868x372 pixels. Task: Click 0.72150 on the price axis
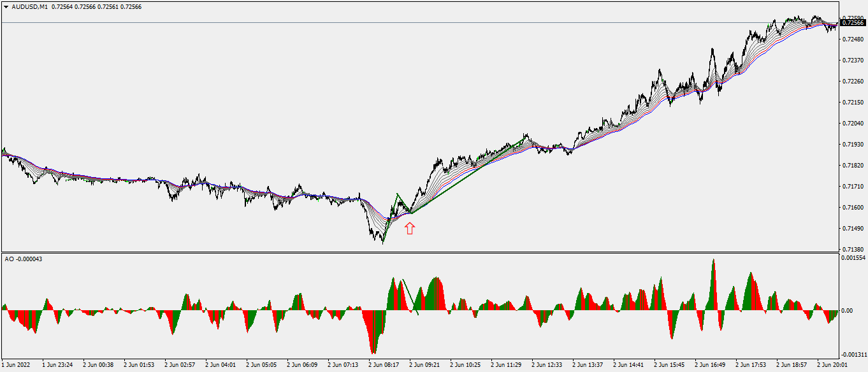tap(853, 103)
